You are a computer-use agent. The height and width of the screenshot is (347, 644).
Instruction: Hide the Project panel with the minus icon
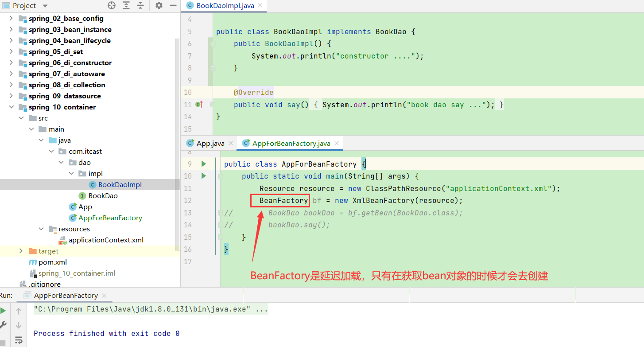(173, 5)
